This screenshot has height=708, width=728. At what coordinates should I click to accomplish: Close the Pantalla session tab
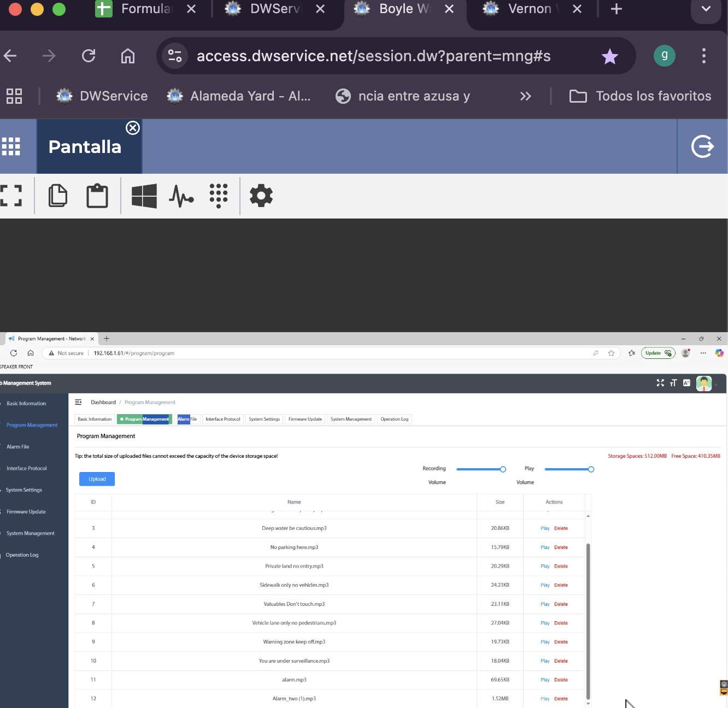[133, 128]
